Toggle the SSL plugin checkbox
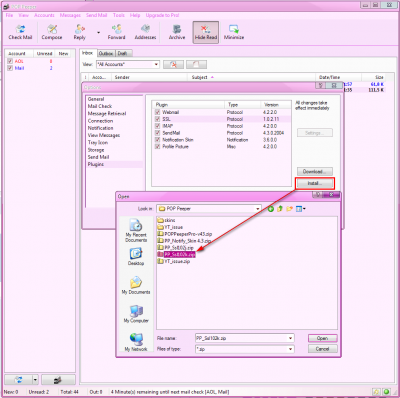Screen dimensions: 400x398 click(x=157, y=119)
